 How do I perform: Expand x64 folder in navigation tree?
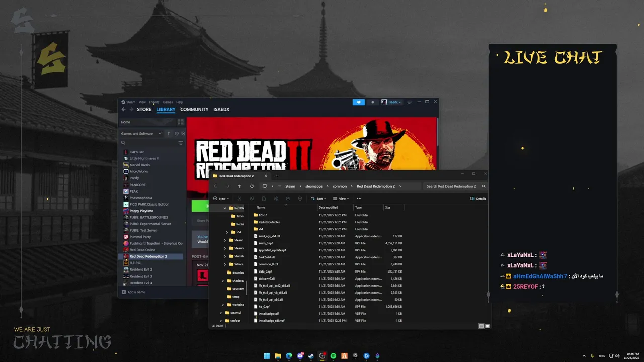click(x=227, y=232)
